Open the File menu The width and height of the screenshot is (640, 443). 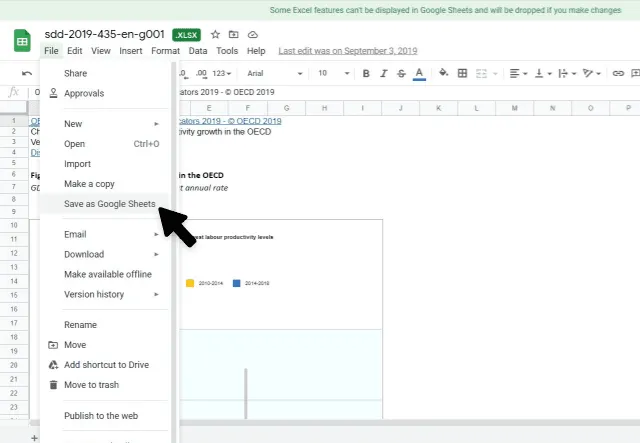51,51
